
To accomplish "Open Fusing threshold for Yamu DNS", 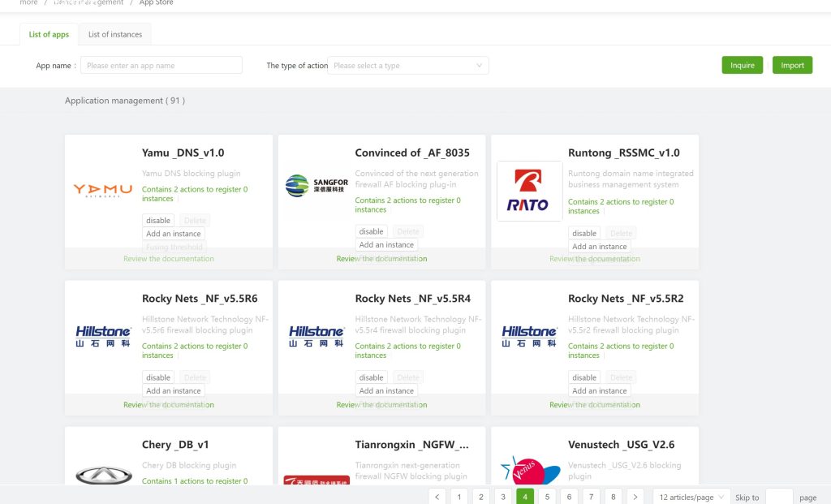I will coord(174,247).
